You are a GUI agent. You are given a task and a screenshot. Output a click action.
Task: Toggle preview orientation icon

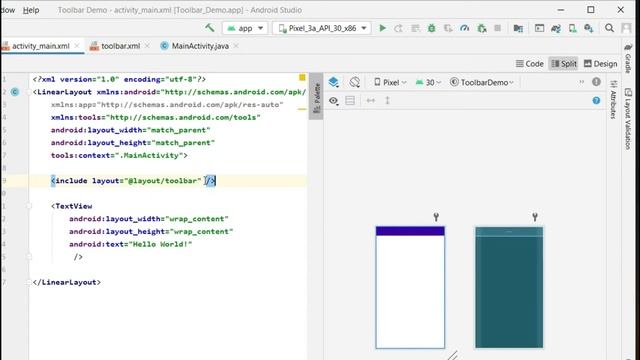354,82
